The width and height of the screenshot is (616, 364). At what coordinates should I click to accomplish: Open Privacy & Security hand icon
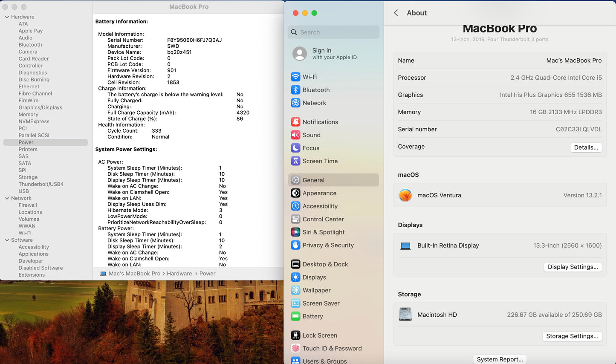point(295,245)
